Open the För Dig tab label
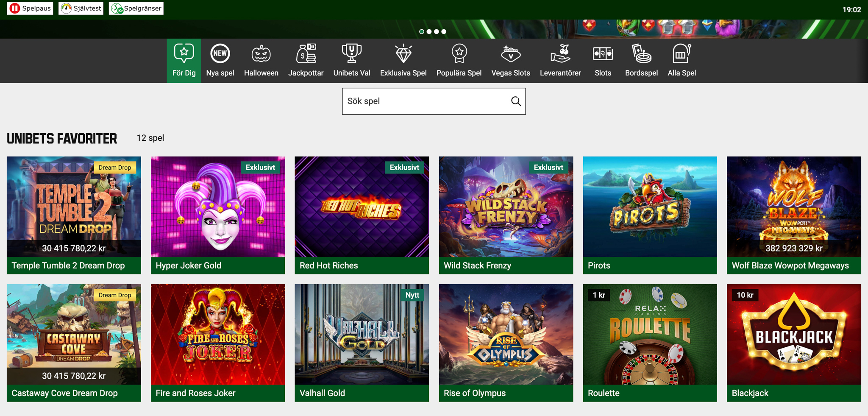 pos(184,73)
